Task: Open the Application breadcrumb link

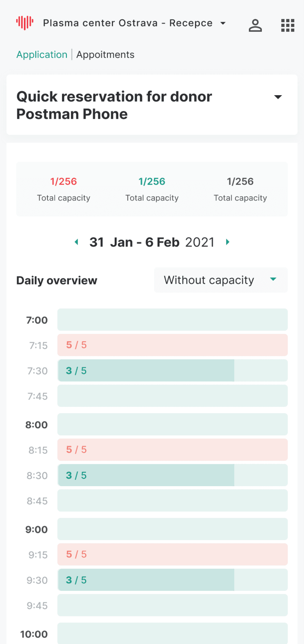Action: pyautogui.click(x=42, y=54)
